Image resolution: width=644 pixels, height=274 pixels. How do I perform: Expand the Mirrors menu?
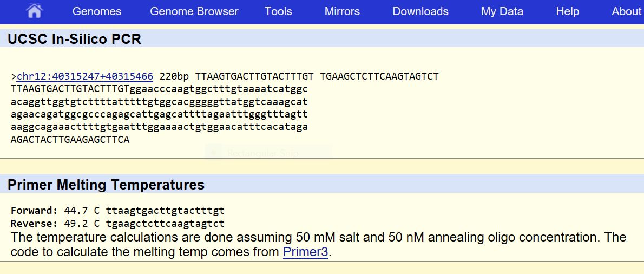tap(342, 11)
